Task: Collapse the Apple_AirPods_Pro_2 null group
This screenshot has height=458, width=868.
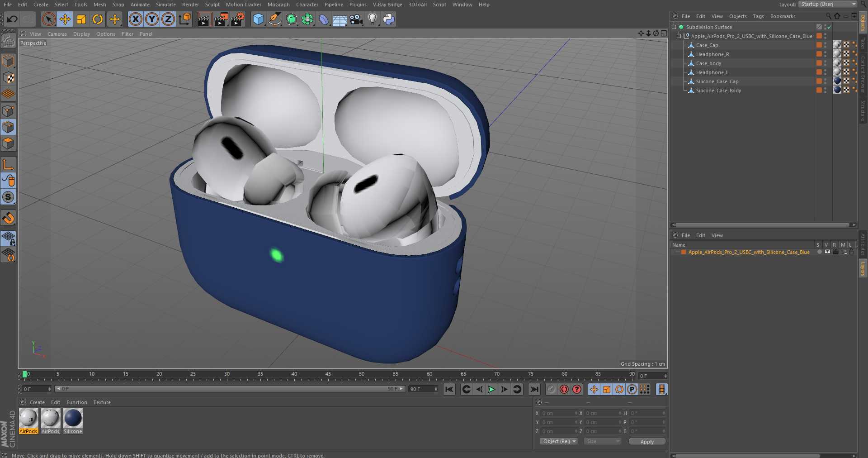Action: click(x=679, y=36)
